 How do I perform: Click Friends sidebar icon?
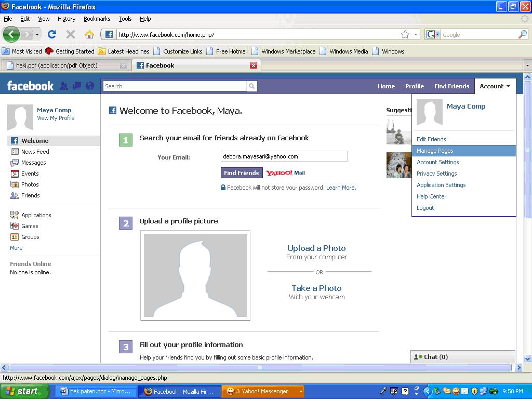point(14,195)
